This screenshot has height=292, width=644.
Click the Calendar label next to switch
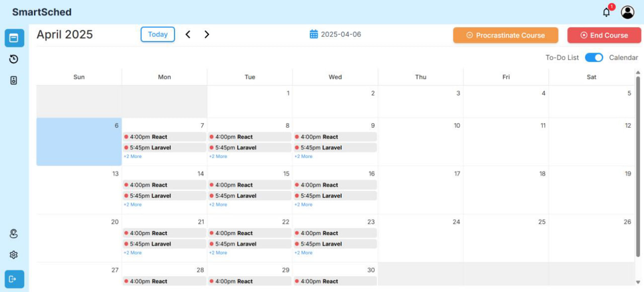tap(623, 58)
